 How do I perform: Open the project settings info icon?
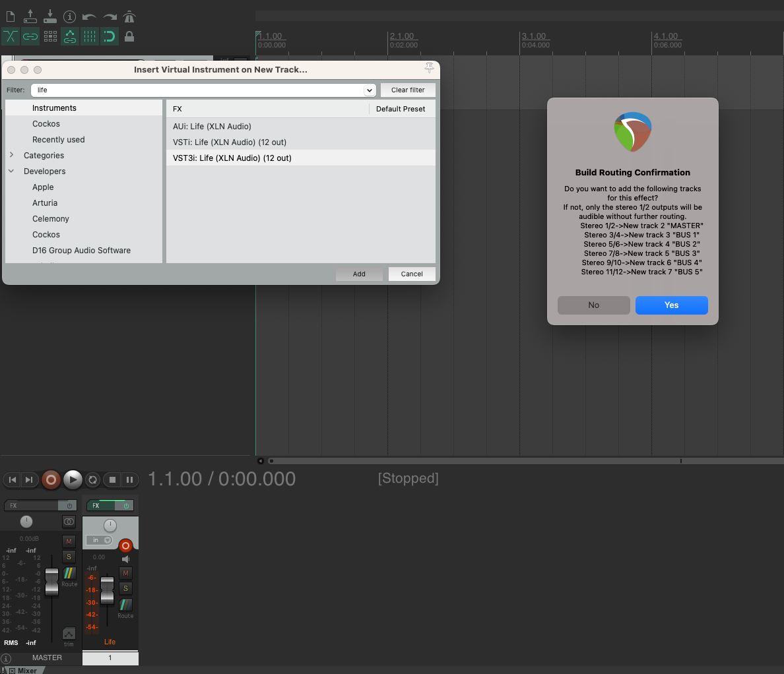pos(69,16)
